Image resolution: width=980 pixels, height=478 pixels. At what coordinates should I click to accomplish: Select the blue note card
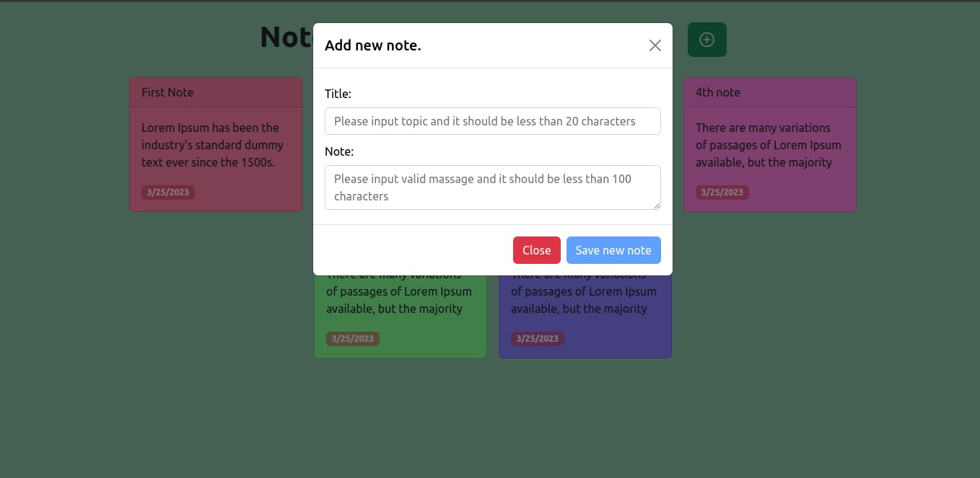585,317
